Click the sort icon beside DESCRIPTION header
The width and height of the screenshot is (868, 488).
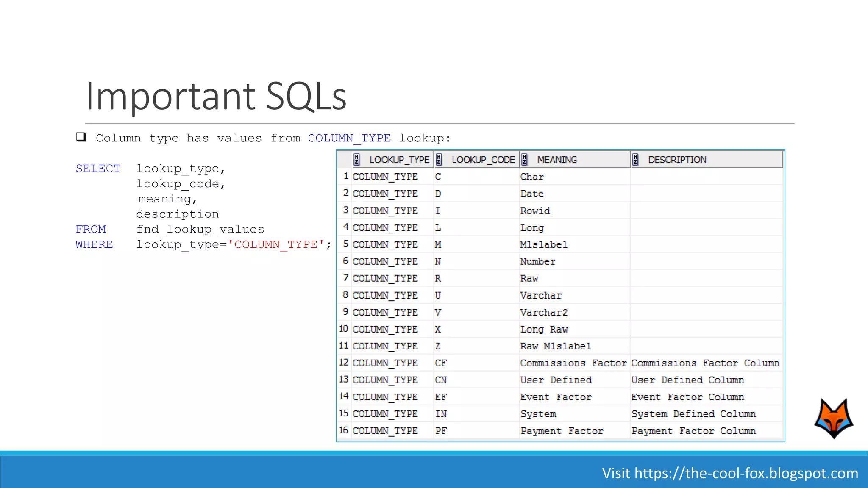(x=635, y=160)
